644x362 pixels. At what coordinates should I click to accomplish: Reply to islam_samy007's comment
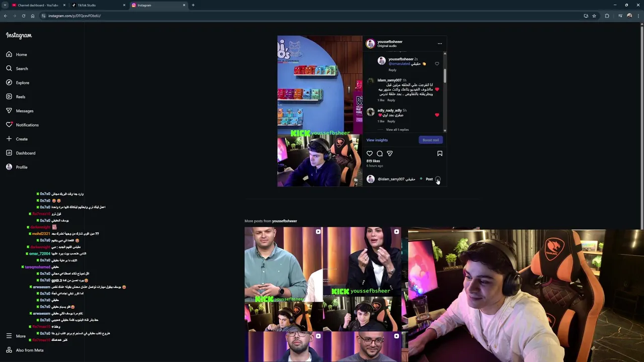[x=391, y=100]
